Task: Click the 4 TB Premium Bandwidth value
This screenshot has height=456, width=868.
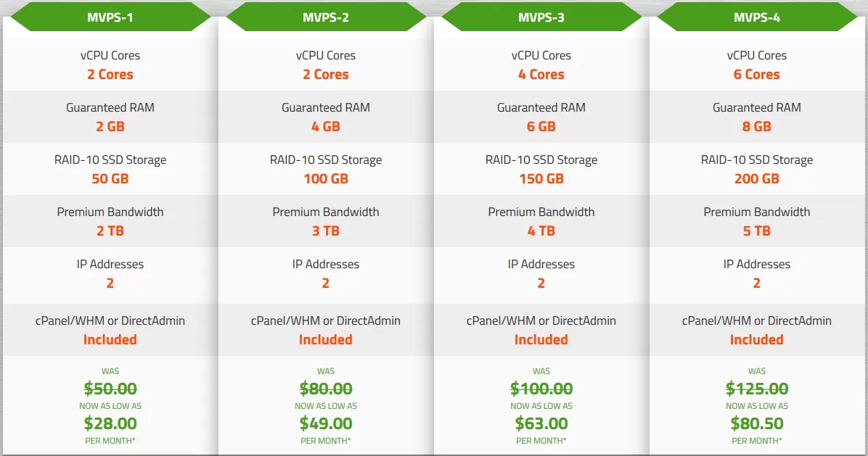Action: (x=541, y=231)
